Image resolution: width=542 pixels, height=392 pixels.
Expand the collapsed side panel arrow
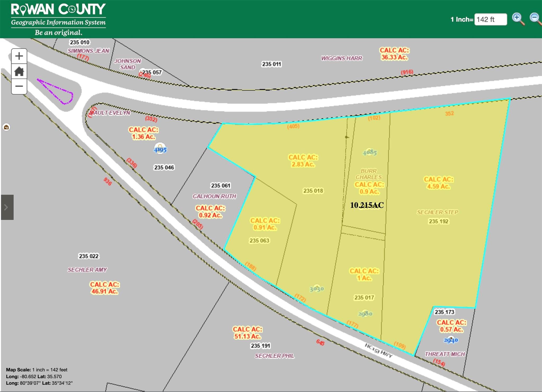(7, 207)
